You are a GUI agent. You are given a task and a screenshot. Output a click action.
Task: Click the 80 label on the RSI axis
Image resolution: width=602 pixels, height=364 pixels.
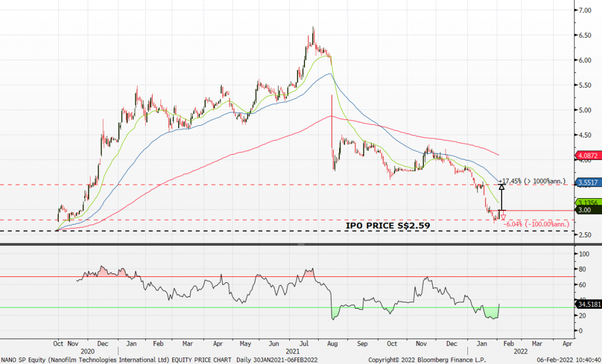pos(583,269)
